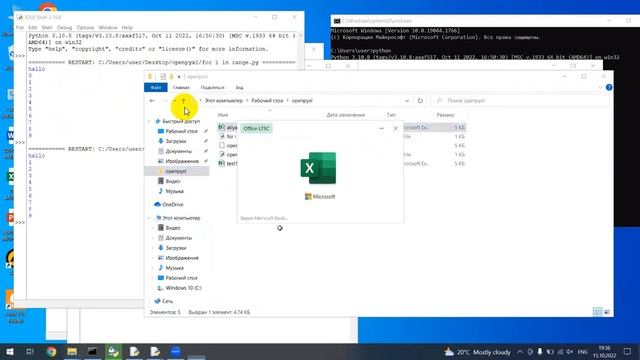The height and width of the screenshot is (360, 640).
Task: Open Task View from the taskbar
Action: (30, 351)
